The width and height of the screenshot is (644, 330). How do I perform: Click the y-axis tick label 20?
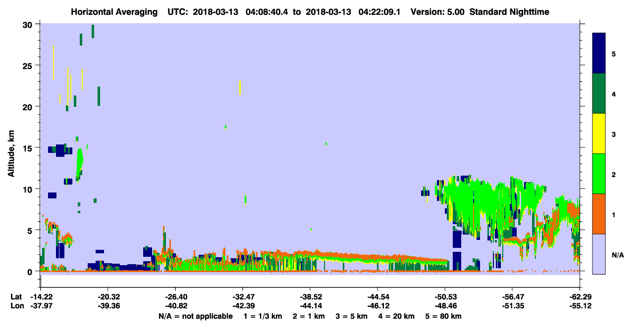(x=29, y=107)
